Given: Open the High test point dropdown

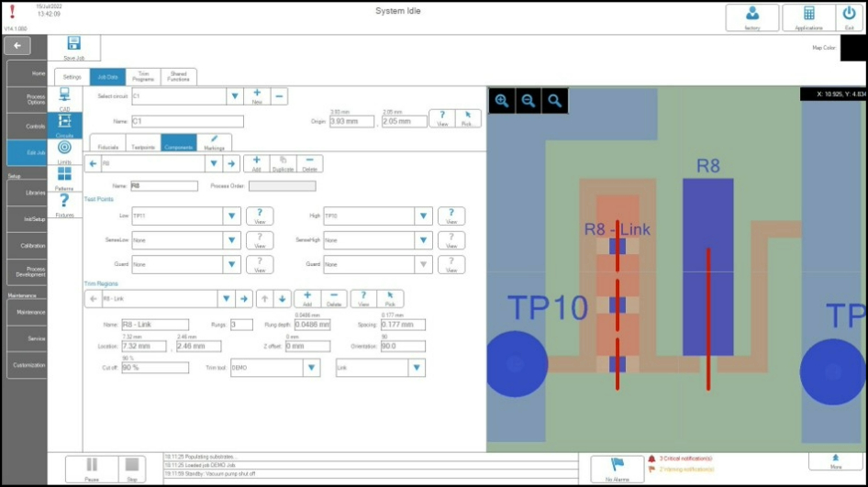Looking at the screenshot, I should click(423, 216).
